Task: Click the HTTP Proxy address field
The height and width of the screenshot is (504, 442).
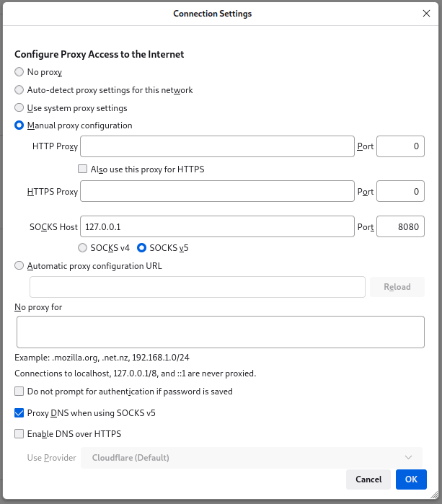Action: [217, 146]
